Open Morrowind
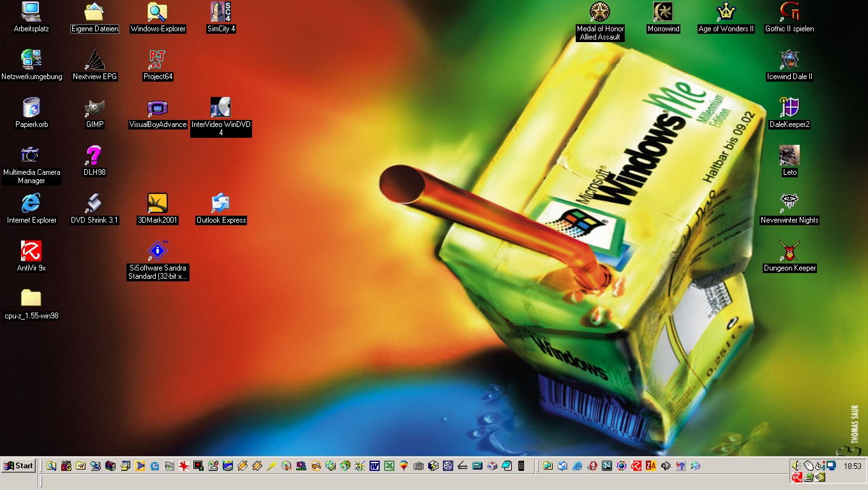 662,13
